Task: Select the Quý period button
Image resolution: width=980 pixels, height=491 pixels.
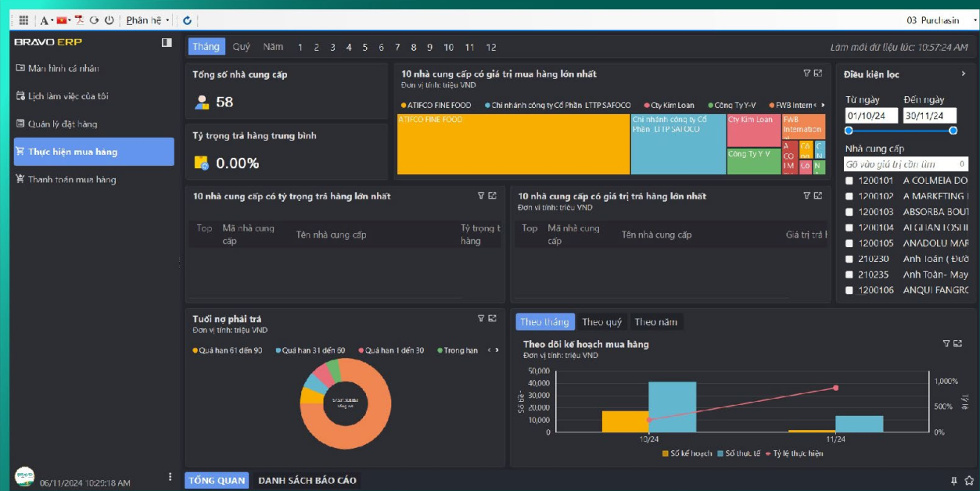Action: [x=242, y=47]
